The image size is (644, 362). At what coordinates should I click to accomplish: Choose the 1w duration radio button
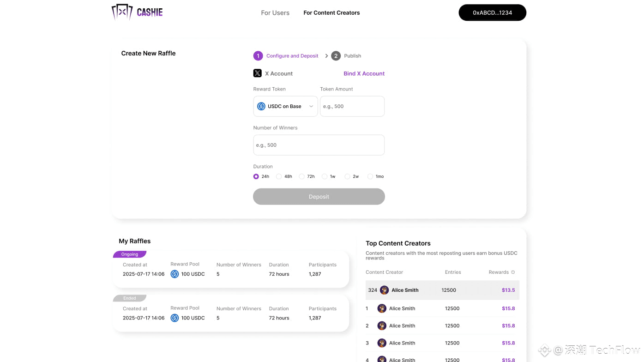click(325, 176)
